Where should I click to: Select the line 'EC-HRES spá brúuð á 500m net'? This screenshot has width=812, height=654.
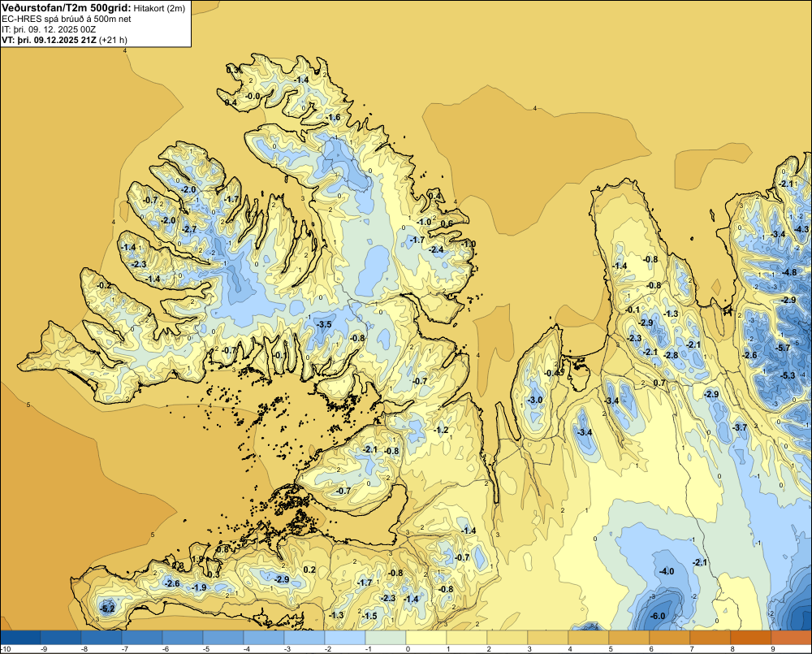click(67, 19)
